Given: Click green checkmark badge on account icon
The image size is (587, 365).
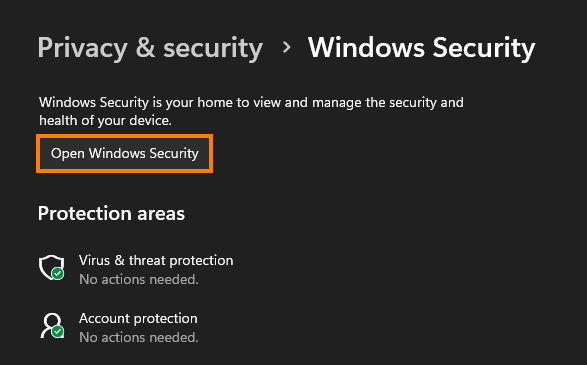Looking at the screenshot, I should pyautogui.click(x=58, y=332).
